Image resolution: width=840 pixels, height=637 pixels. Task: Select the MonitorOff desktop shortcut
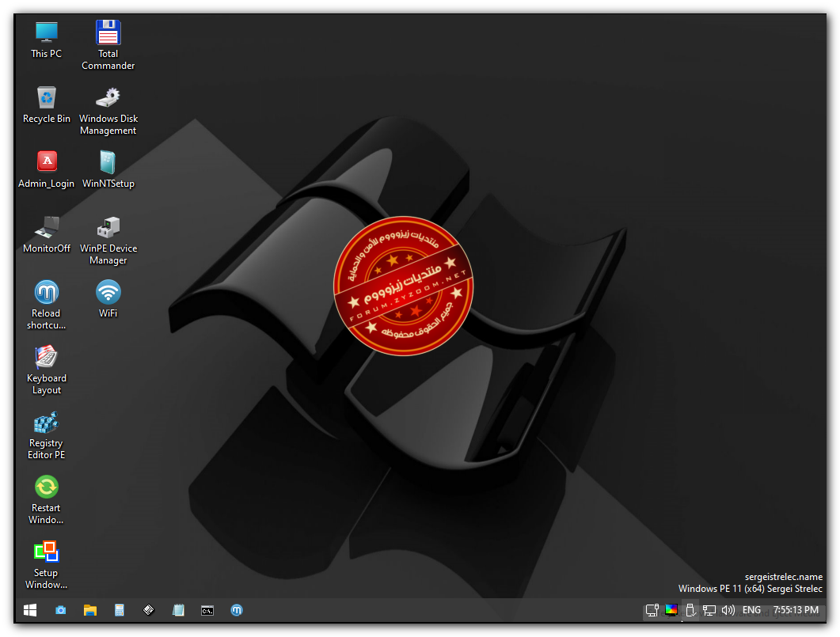[46, 228]
